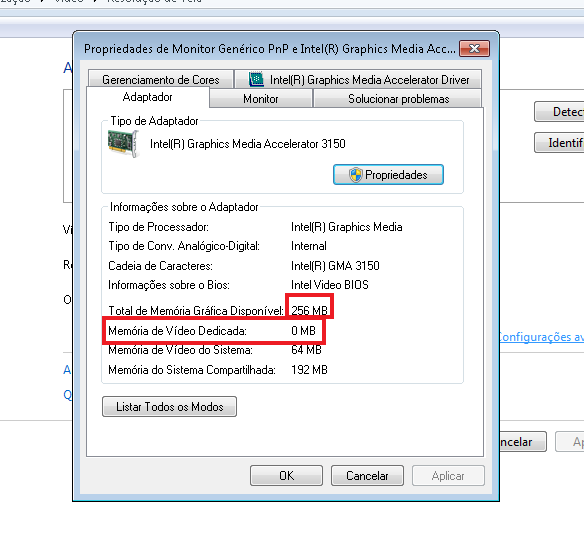Select the Adaptador tab
The image size is (584, 560).
pos(148,97)
